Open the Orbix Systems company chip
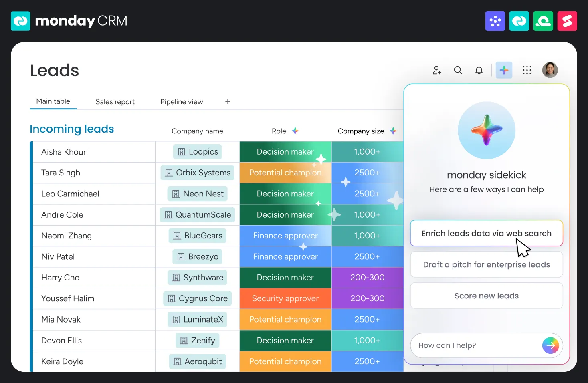The height and width of the screenshot is (383, 588). (198, 173)
